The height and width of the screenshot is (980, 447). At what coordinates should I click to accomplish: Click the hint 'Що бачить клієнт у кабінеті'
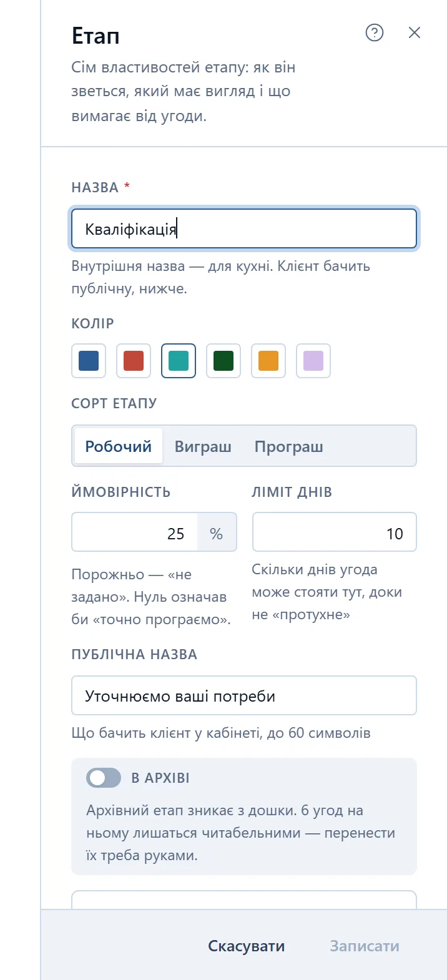click(221, 733)
